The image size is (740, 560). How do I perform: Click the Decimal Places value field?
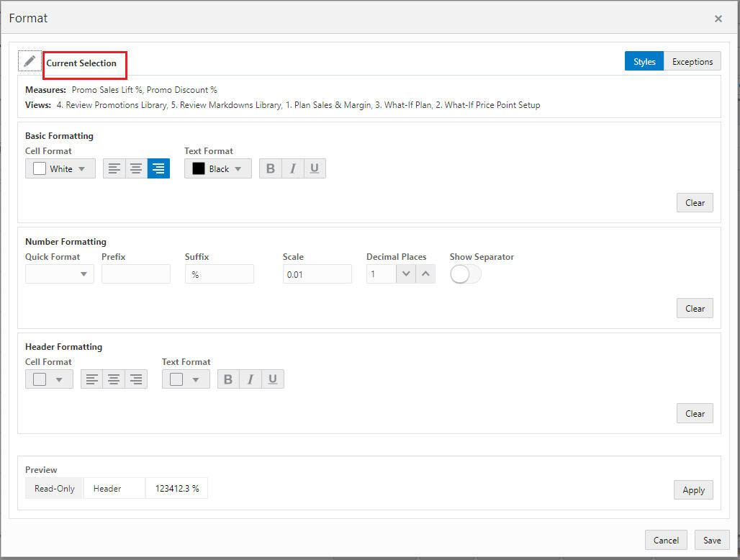pyautogui.click(x=382, y=274)
